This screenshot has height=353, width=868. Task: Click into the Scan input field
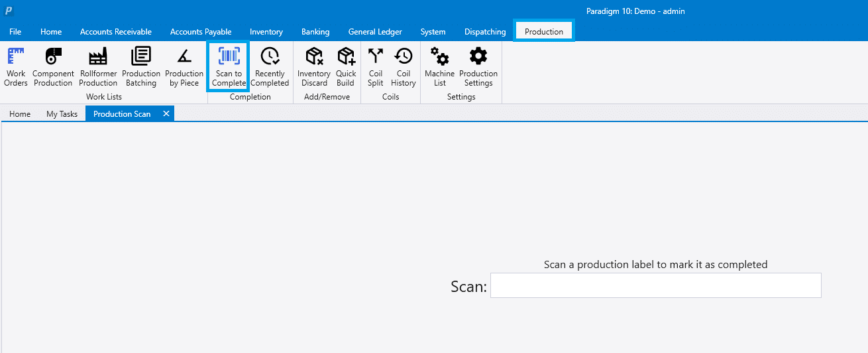655,285
